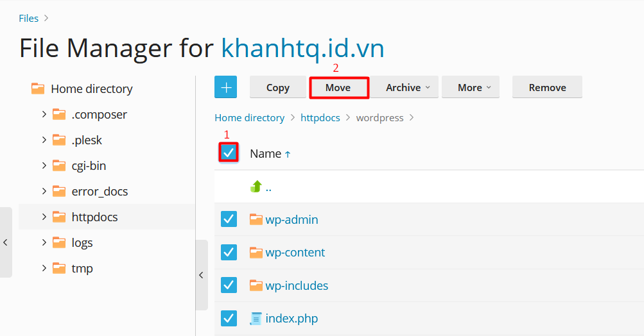Screen dimensions: 644x336
Task: Select httpdocs in the folder tree
Action: click(x=94, y=217)
